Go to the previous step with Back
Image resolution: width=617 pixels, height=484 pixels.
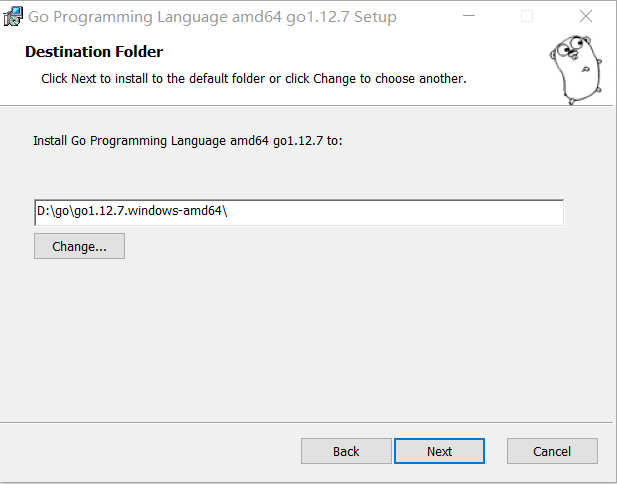346,451
